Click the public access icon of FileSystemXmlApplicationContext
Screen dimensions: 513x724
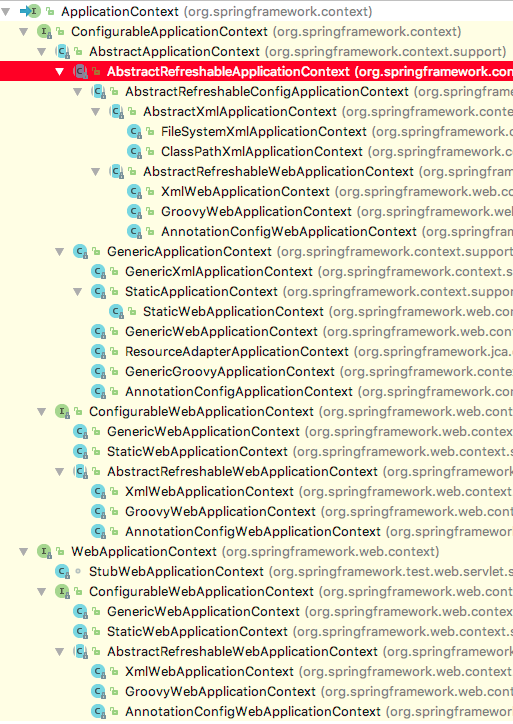[150, 132]
